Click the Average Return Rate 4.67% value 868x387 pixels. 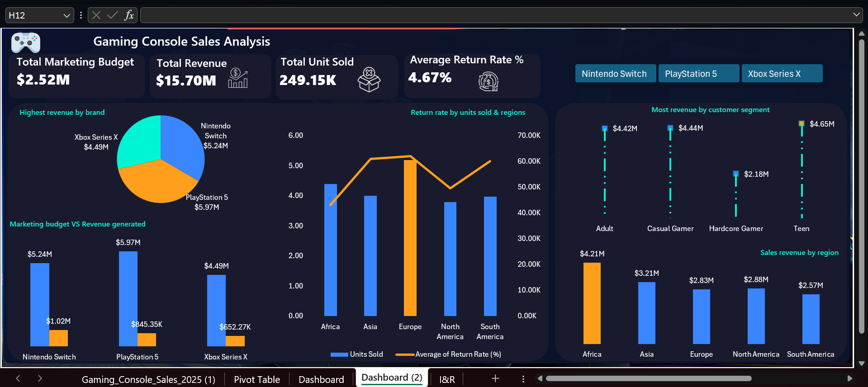tap(430, 78)
